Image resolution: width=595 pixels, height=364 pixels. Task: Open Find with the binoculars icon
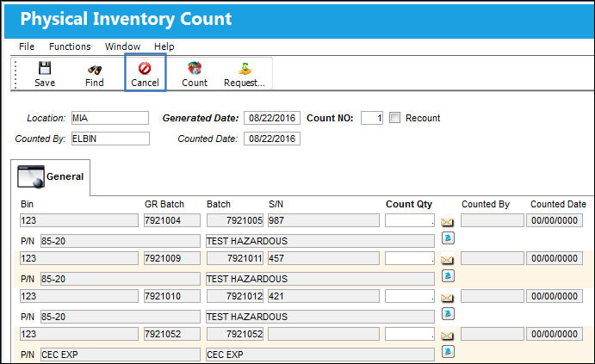(95, 70)
